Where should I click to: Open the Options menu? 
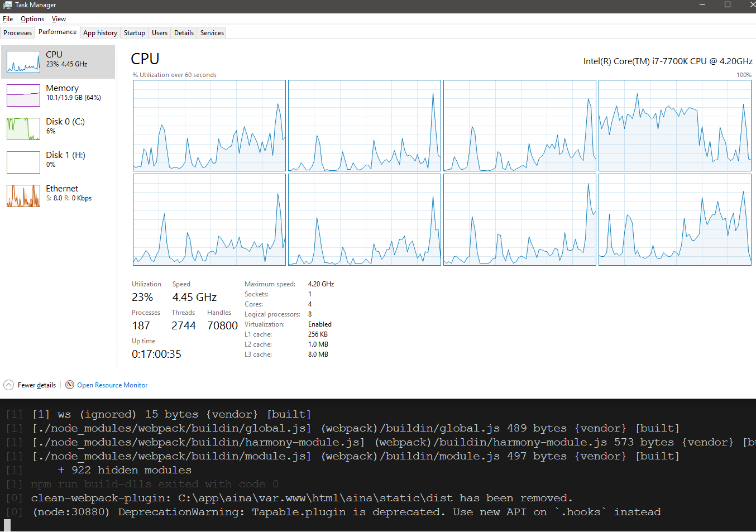[32, 19]
